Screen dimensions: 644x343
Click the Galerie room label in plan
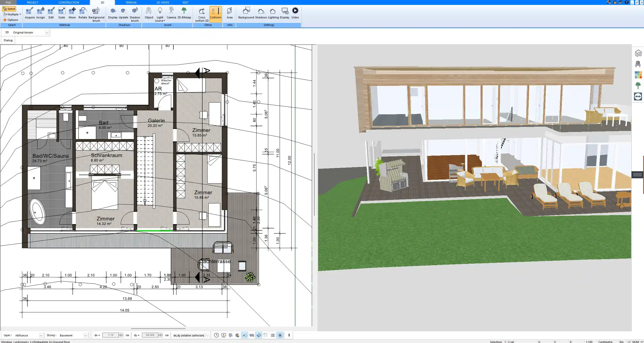tap(156, 121)
